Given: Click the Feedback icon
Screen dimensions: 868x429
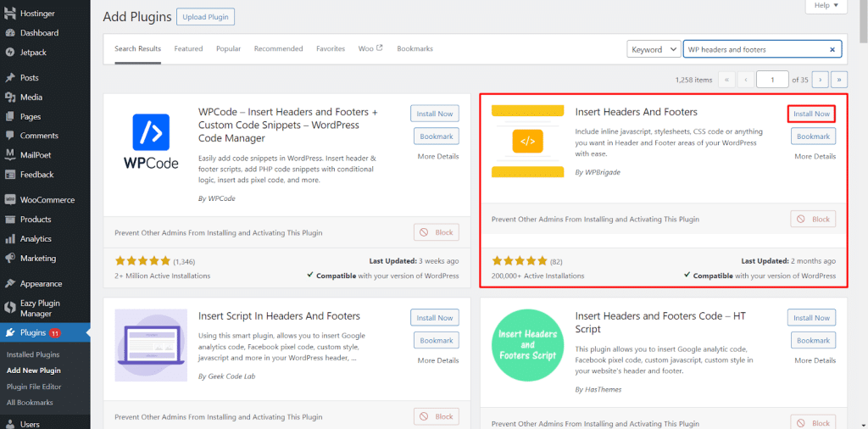Looking at the screenshot, I should tap(9, 175).
